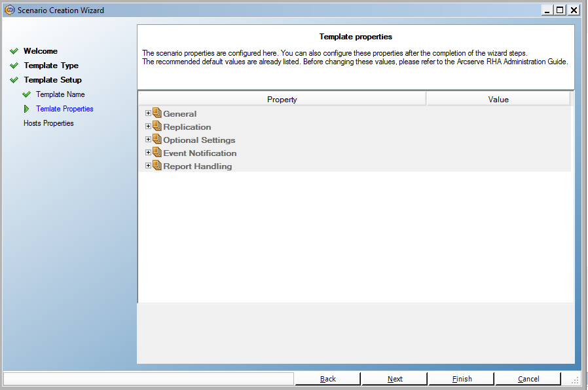Screen dimensions: 588x390
Task: Click the Scenario Creation Wizard title icon
Action: (x=9, y=10)
